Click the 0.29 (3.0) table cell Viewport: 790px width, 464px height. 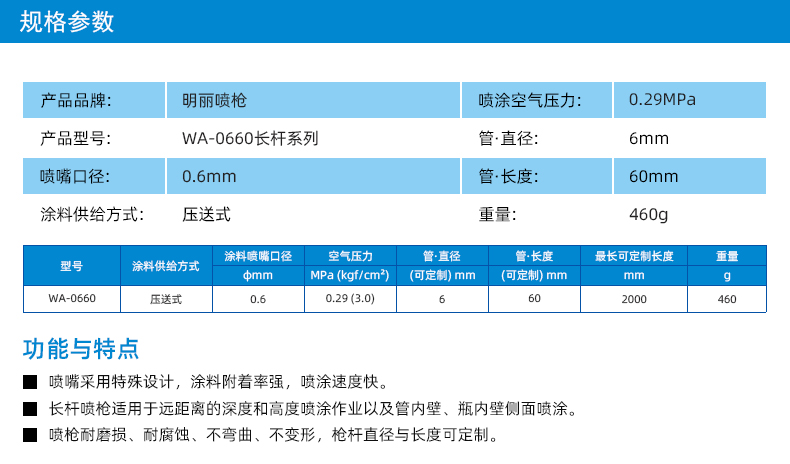pyautogui.click(x=350, y=298)
